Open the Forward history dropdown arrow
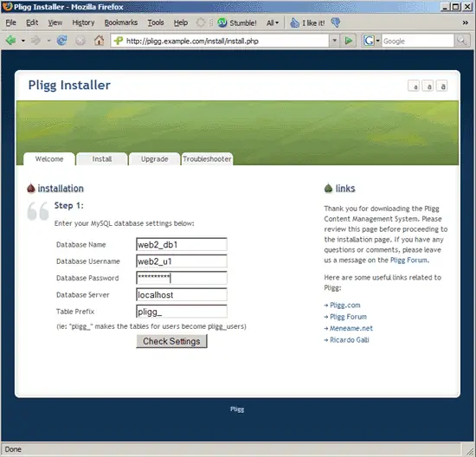Viewport: 476px width, 457px height. 48,41
